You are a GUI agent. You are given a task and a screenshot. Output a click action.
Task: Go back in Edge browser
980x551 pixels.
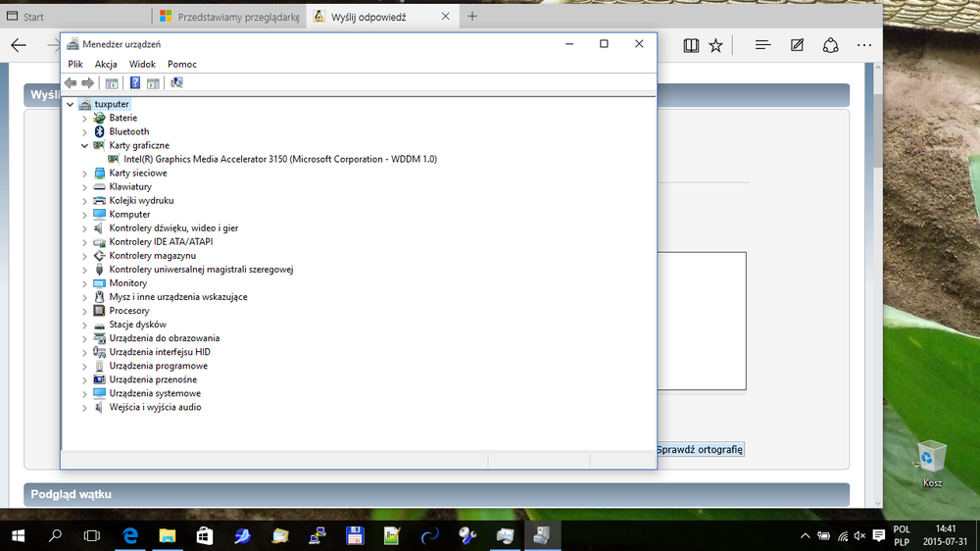tap(19, 45)
